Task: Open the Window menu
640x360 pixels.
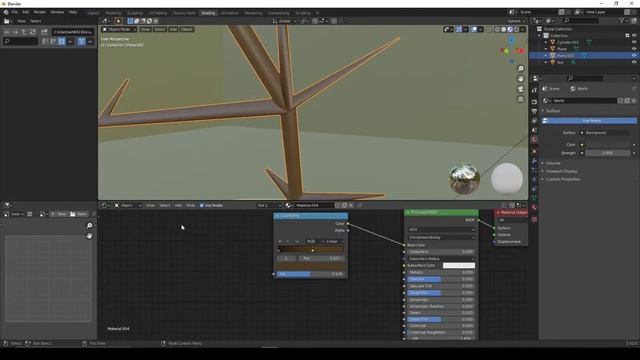Action: point(57,12)
